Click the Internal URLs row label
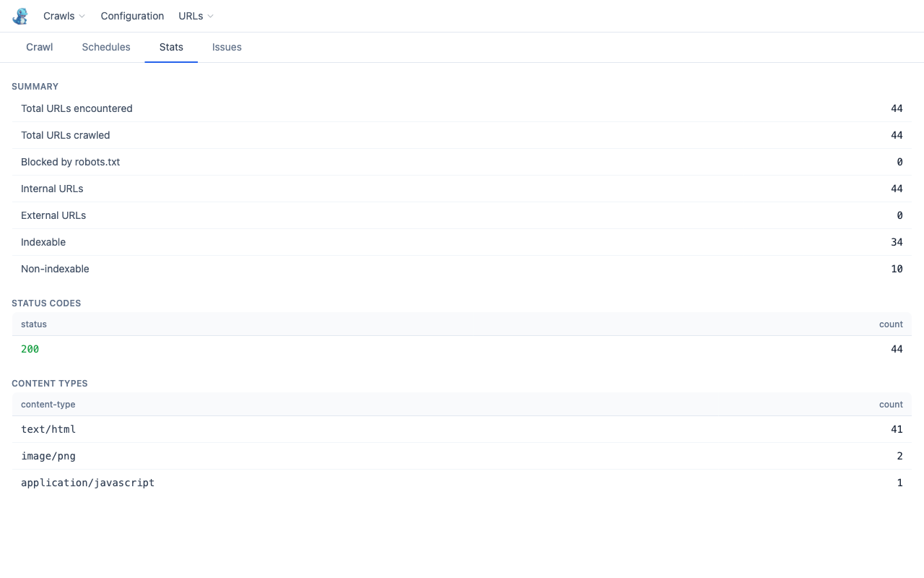The image size is (924, 578). 52,189
